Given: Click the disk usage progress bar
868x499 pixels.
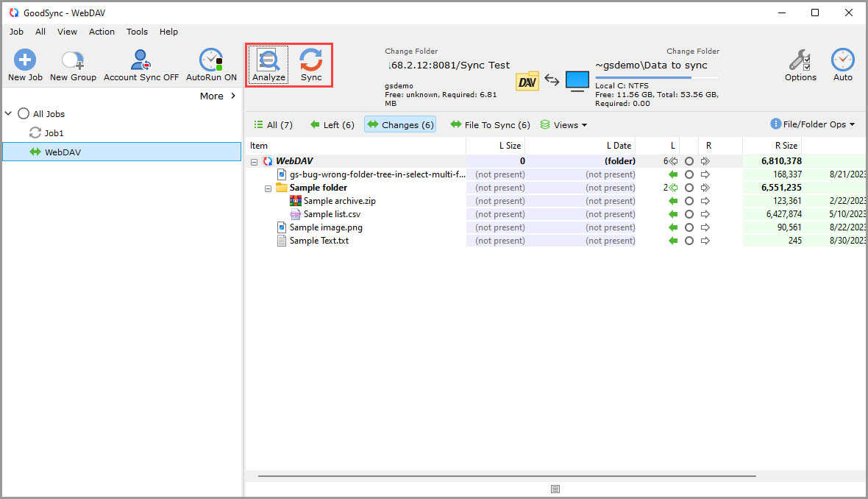Looking at the screenshot, I should [657, 77].
